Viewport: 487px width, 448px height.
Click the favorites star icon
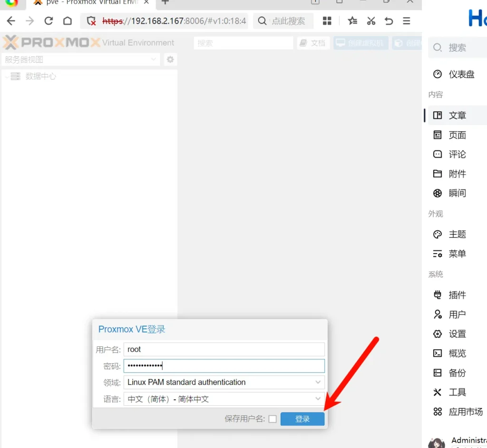pyautogui.click(x=352, y=21)
